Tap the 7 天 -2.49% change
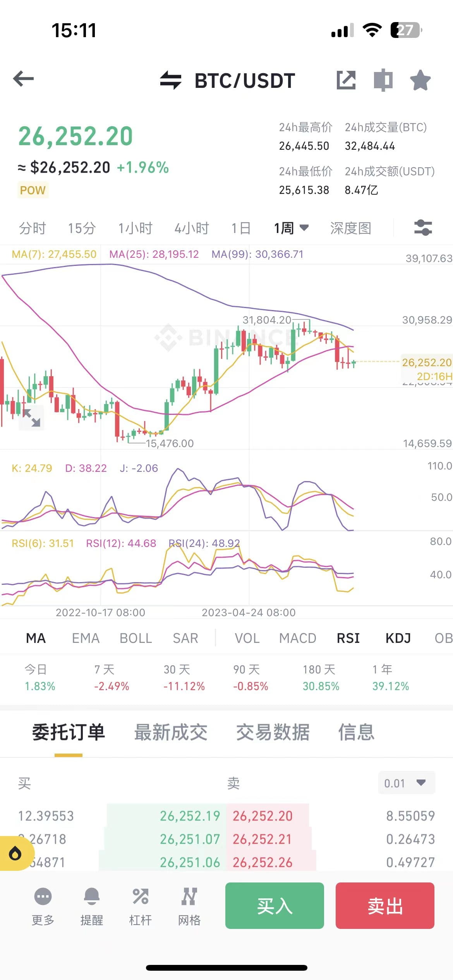 [112, 678]
